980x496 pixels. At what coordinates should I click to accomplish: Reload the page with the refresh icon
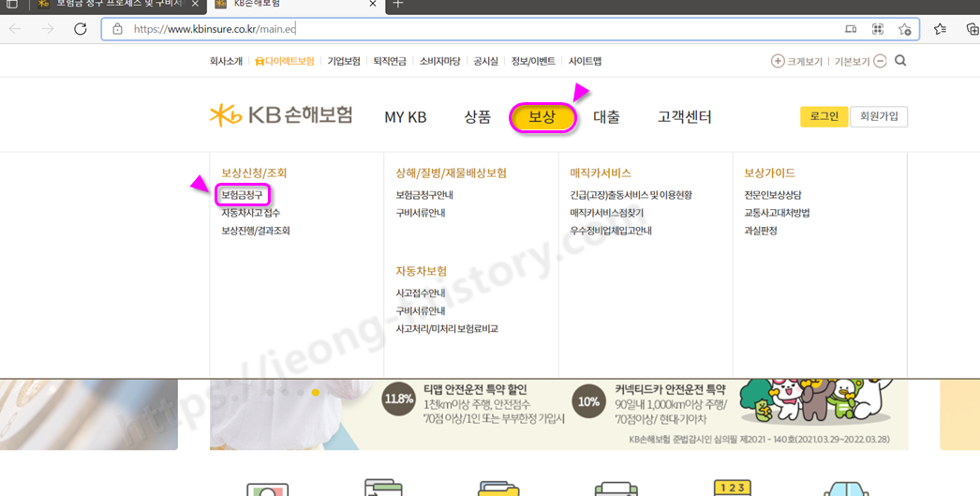pos(80,29)
